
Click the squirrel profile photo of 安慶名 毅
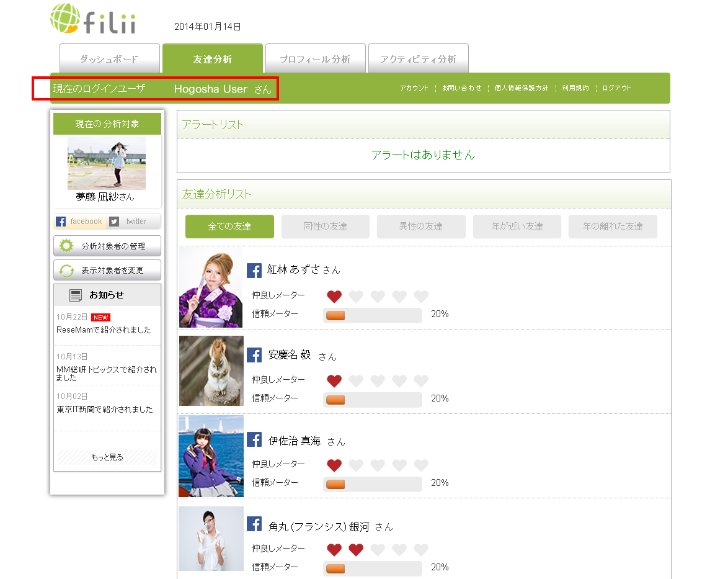211,371
